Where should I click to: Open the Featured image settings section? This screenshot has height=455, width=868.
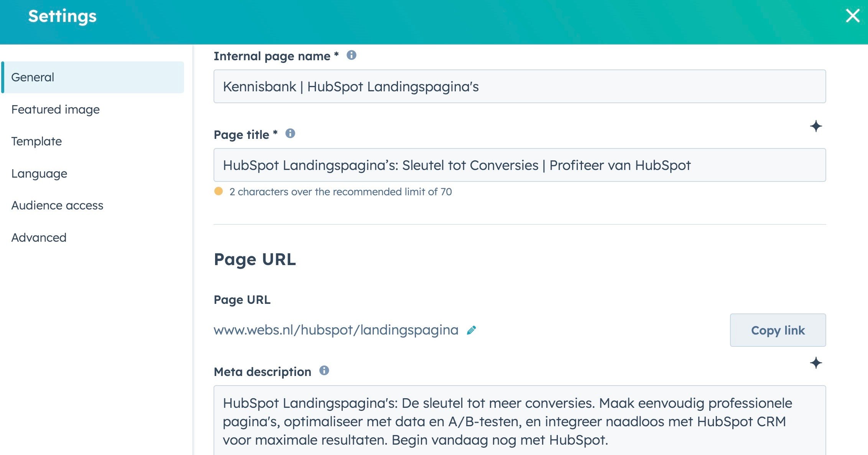[x=55, y=109]
